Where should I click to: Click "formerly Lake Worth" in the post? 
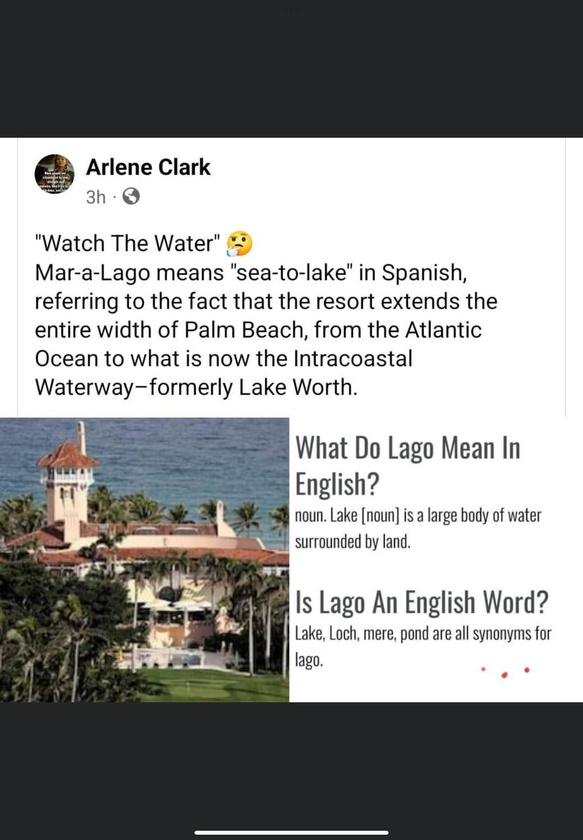[x=253, y=387]
